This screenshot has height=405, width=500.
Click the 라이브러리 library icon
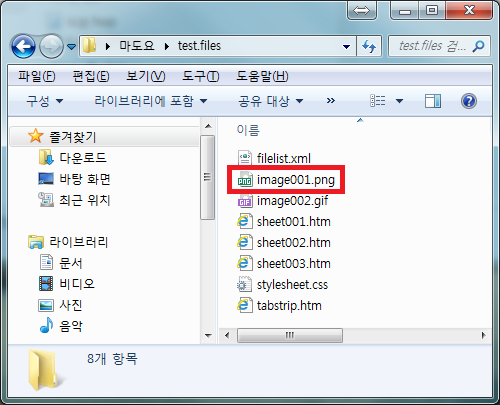point(36,242)
